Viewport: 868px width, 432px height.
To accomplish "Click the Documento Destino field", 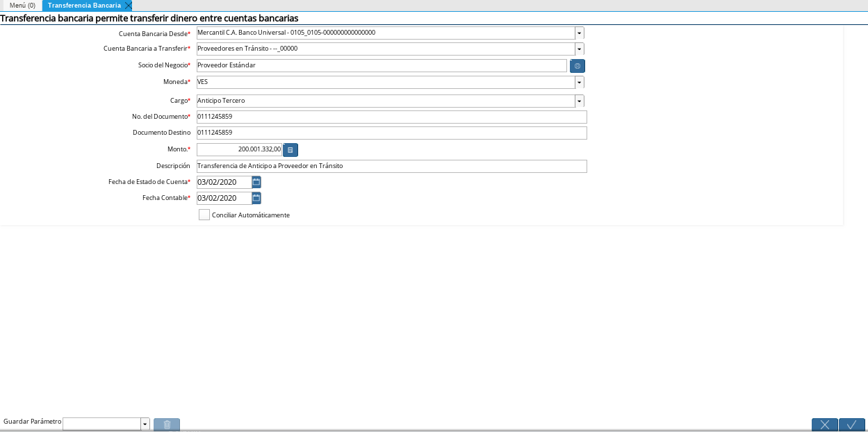I will tap(392, 133).
